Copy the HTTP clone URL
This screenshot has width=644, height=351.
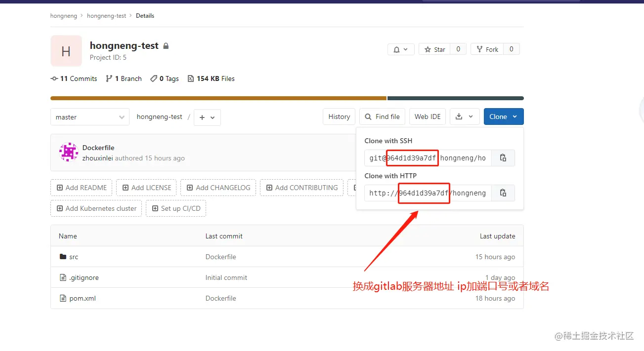[503, 193]
